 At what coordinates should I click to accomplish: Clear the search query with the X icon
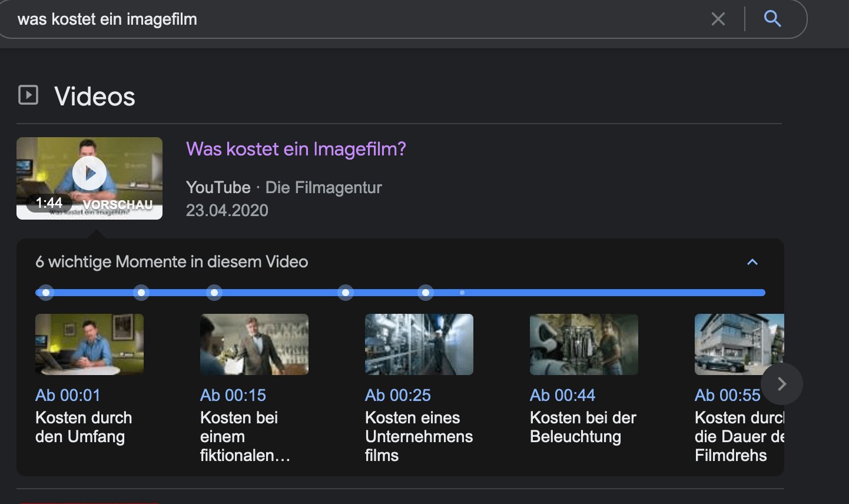tap(718, 19)
